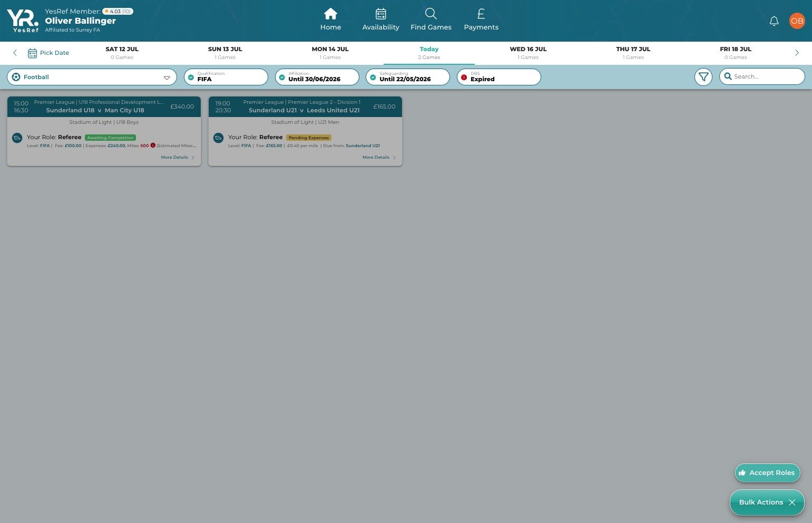Viewport: 812px width, 523px height.
Task: Go to the Home page
Action: [x=330, y=20]
